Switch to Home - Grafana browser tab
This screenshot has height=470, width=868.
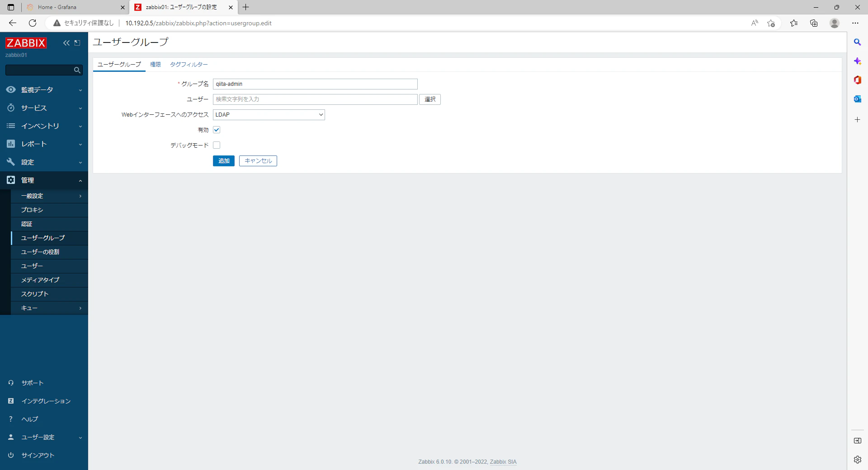(75, 7)
